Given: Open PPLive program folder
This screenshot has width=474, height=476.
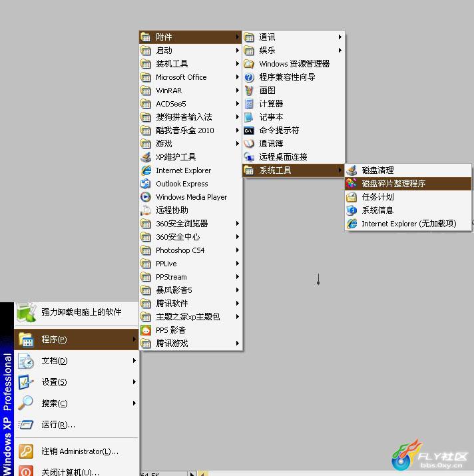Looking at the screenshot, I should click(190, 264).
